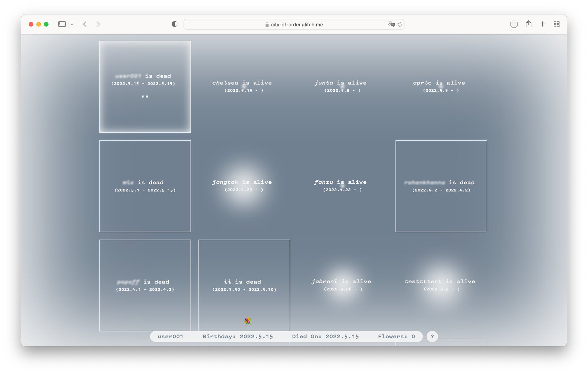The width and height of the screenshot is (588, 374).
Task: Click the question mark help button
Action: (432, 336)
